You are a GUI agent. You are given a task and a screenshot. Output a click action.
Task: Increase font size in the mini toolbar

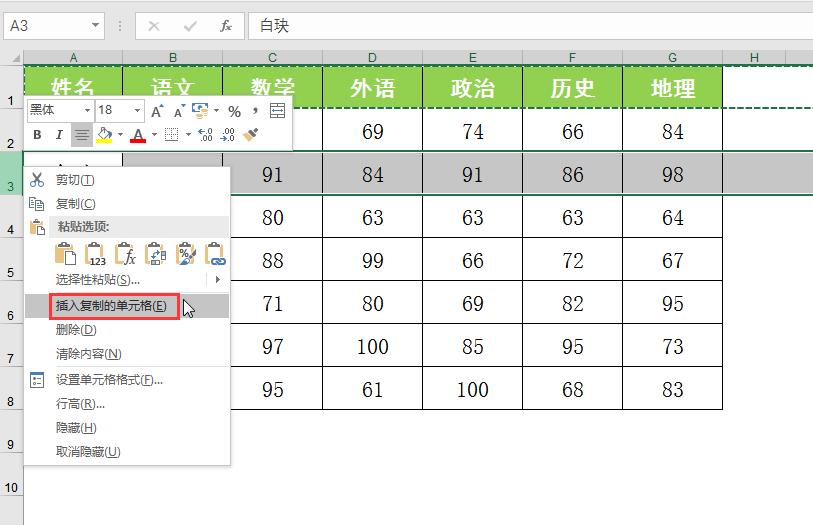point(157,111)
